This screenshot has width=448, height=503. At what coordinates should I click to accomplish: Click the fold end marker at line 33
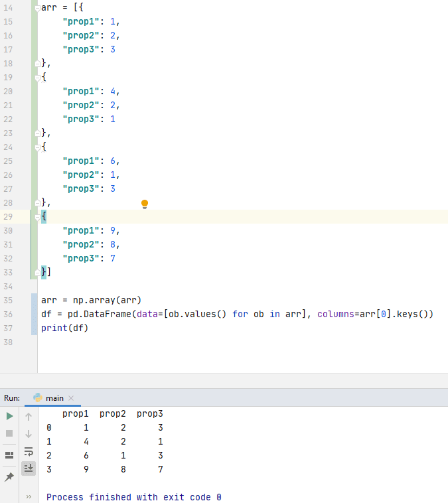(37, 272)
